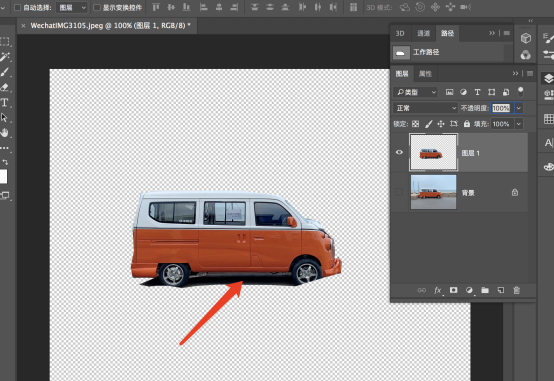Click the 填充 100% input field
Viewport: 554px width, 381px height.
502,124
